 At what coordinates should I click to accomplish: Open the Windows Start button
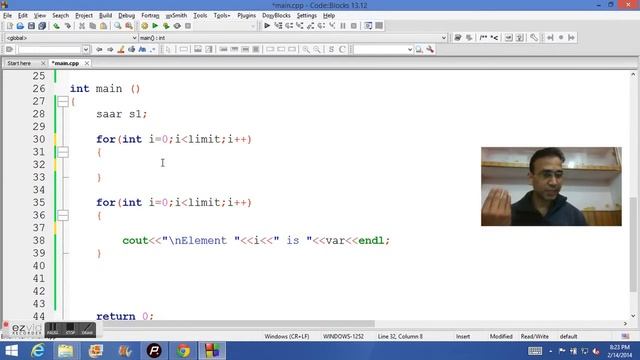coord(11,351)
